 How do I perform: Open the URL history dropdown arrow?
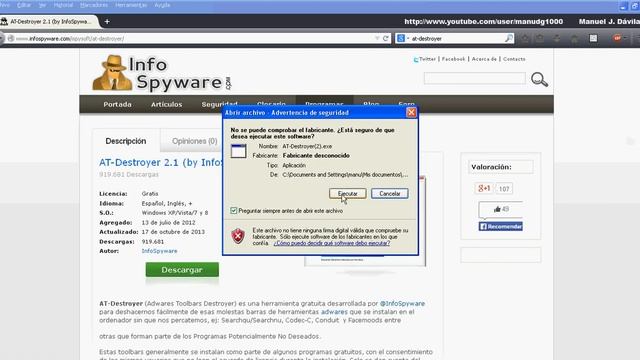(377, 38)
